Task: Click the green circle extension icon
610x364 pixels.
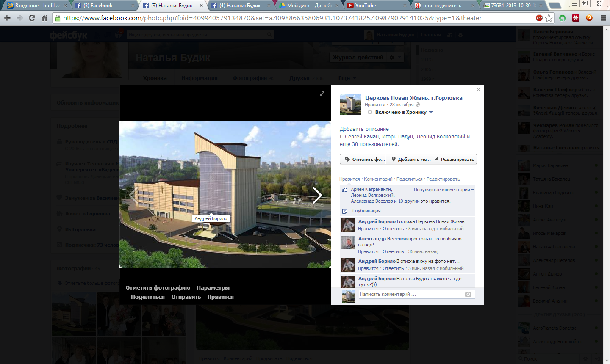Action: (563, 18)
